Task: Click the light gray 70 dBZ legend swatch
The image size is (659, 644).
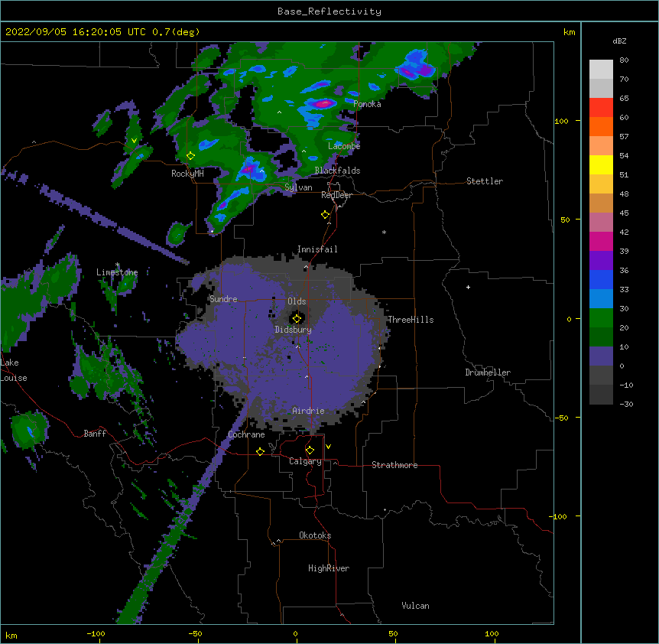Action: click(601, 70)
